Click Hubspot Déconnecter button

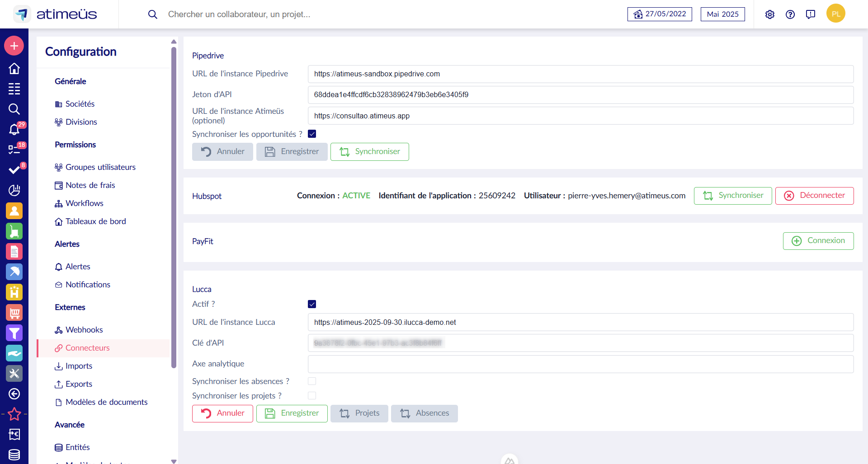click(815, 196)
